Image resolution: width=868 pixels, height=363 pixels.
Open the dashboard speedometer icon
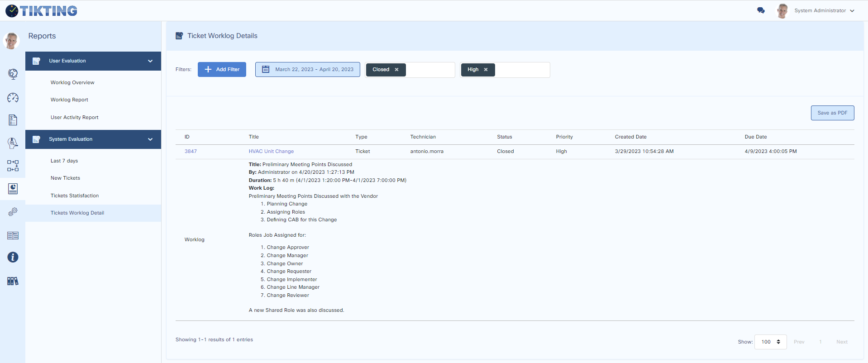tap(13, 97)
